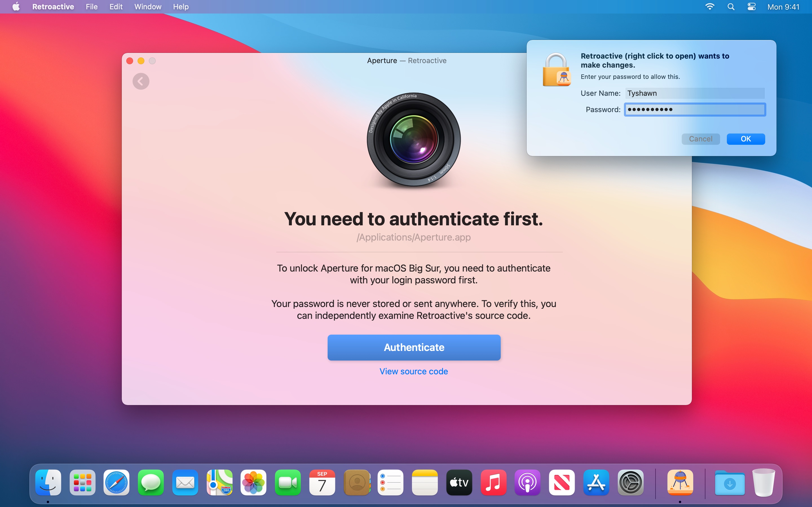Image resolution: width=812 pixels, height=507 pixels.
Task: Follow the View source code link
Action: point(413,371)
